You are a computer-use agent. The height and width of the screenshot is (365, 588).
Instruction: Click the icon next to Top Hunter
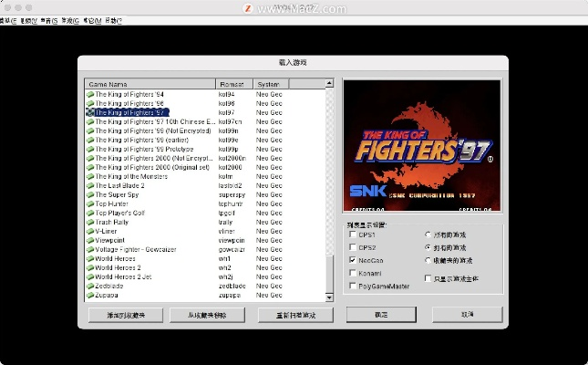pos(90,203)
